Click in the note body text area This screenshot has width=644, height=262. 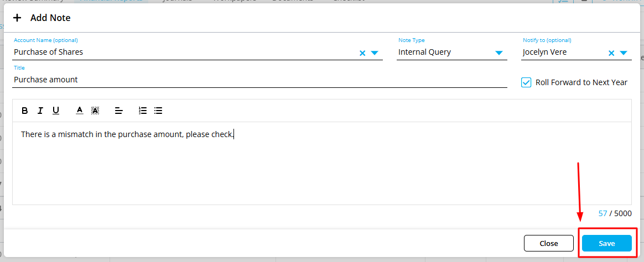click(321, 166)
